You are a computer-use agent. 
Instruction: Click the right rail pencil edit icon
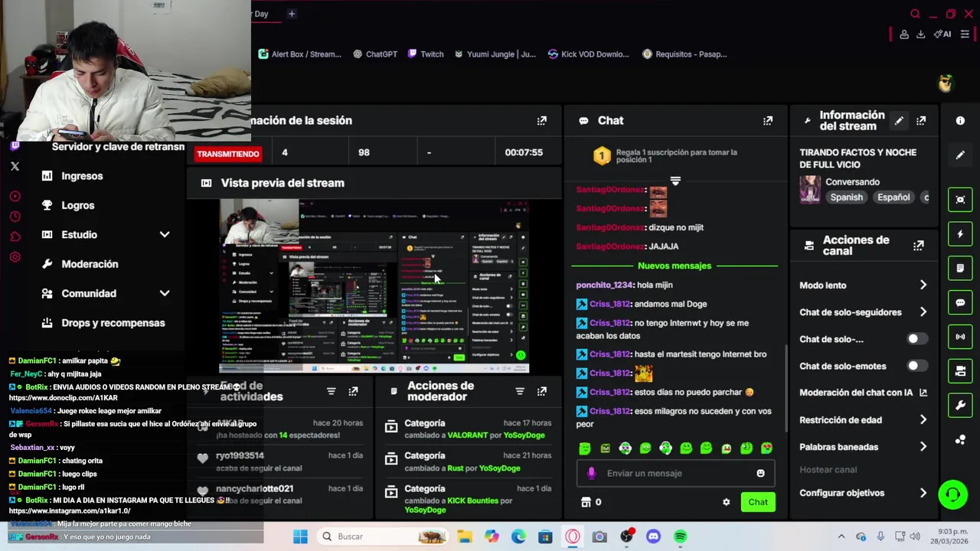960,155
